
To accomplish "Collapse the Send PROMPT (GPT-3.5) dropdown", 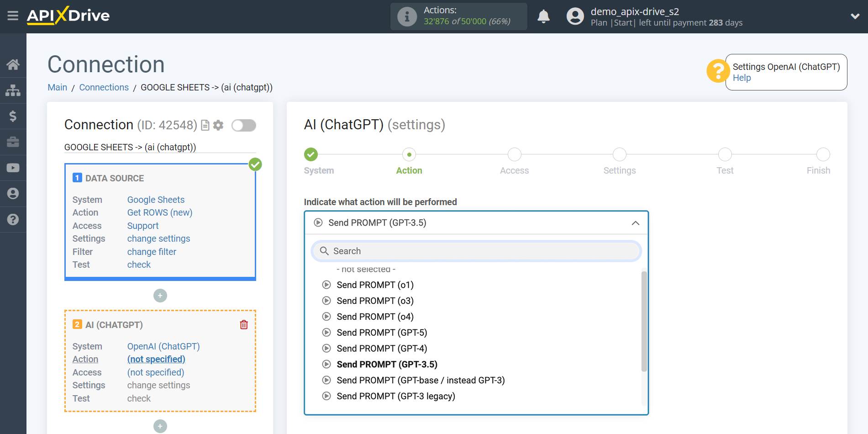I will [x=635, y=223].
